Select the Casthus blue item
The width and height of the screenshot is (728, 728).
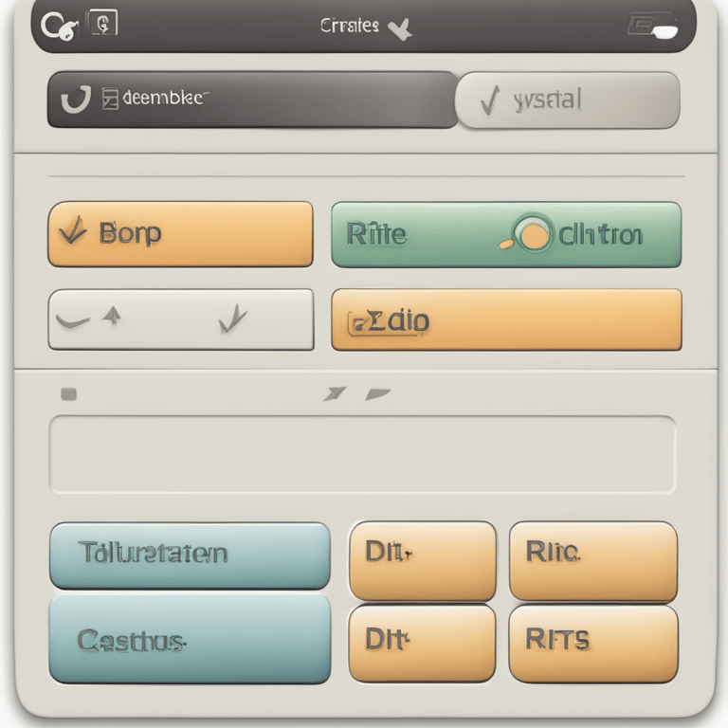190,639
